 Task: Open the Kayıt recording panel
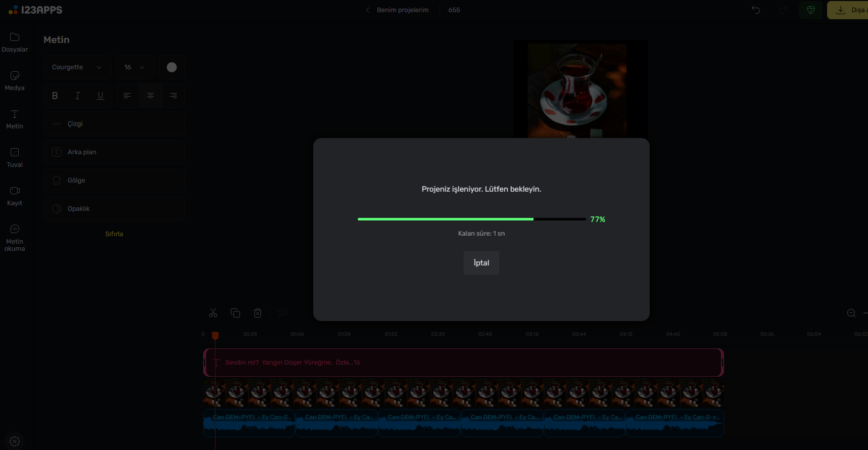coord(15,196)
